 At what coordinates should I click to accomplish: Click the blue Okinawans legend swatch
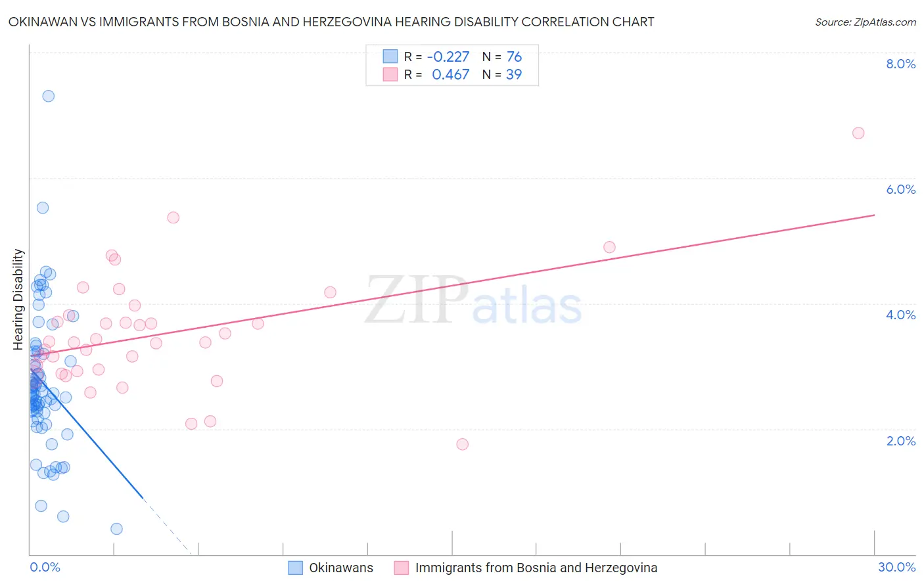coord(296,568)
